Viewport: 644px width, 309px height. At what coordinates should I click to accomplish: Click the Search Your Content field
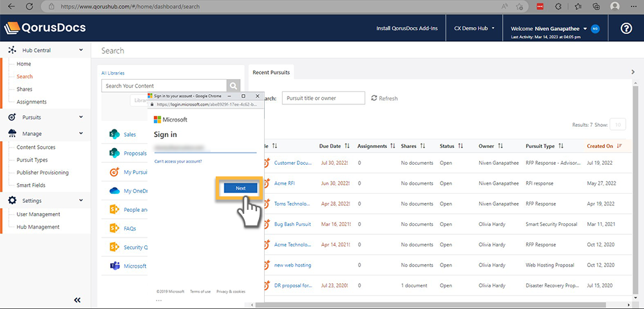coord(164,86)
